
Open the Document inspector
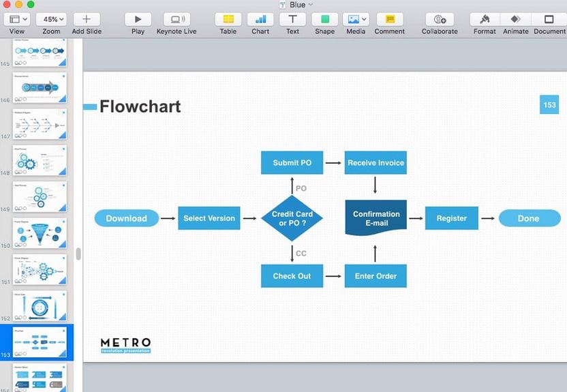tap(549, 19)
